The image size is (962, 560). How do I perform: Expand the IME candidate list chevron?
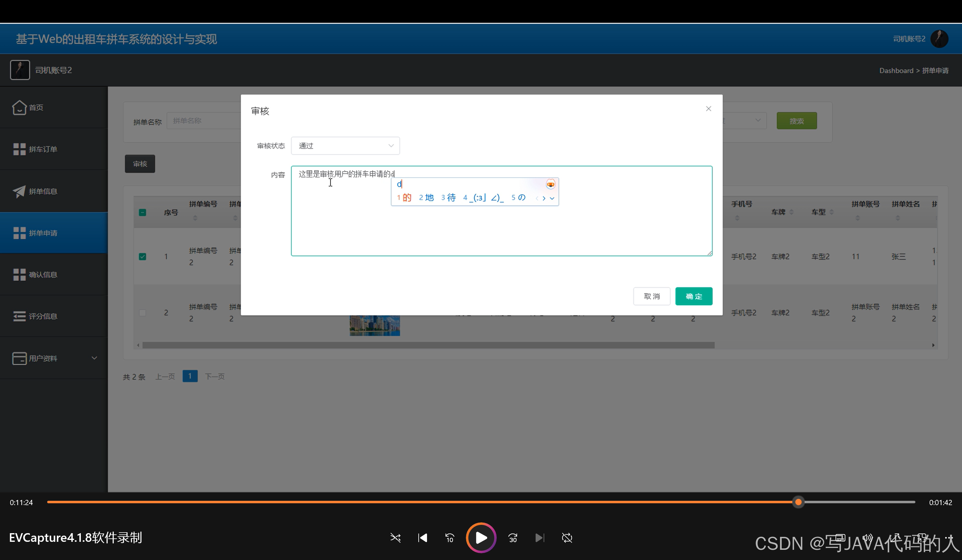point(552,198)
